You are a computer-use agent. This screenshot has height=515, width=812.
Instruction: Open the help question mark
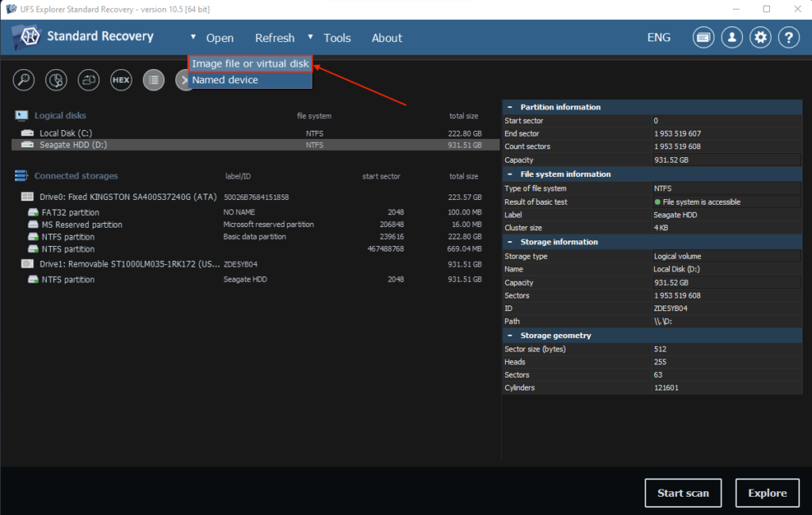pyautogui.click(x=789, y=37)
